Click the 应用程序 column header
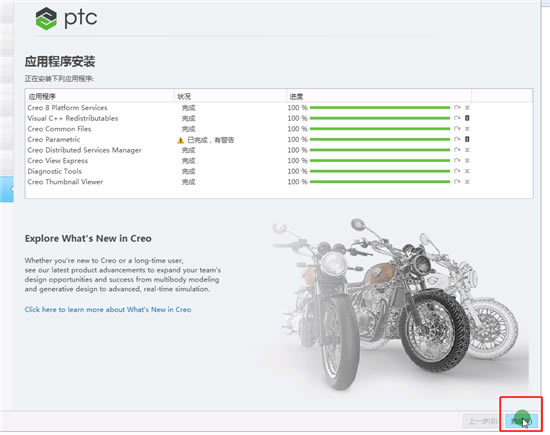Image resolution: width=550 pixels, height=435 pixels. pyautogui.click(x=100, y=96)
